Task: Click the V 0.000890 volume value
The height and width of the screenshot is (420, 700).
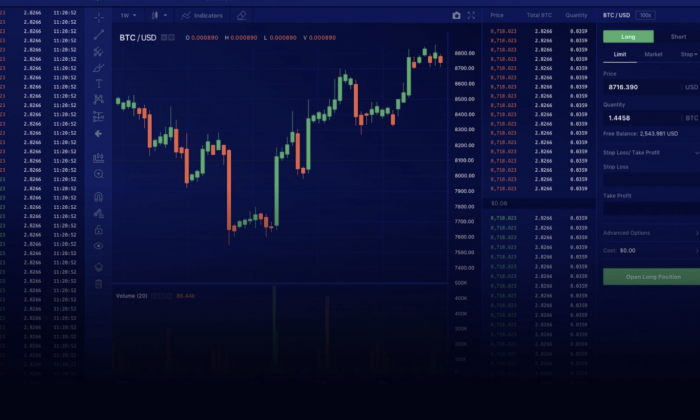Action: click(319, 38)
